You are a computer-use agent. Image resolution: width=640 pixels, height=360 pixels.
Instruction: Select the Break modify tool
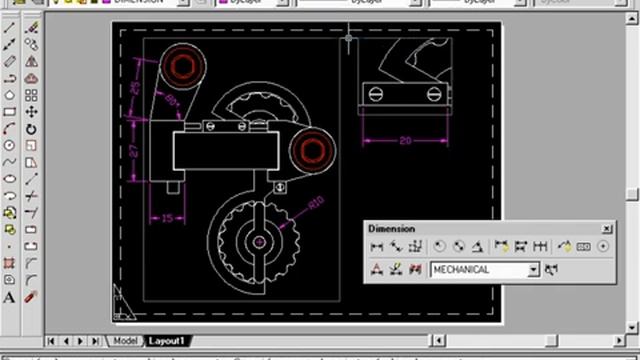[x=31, y=247]
